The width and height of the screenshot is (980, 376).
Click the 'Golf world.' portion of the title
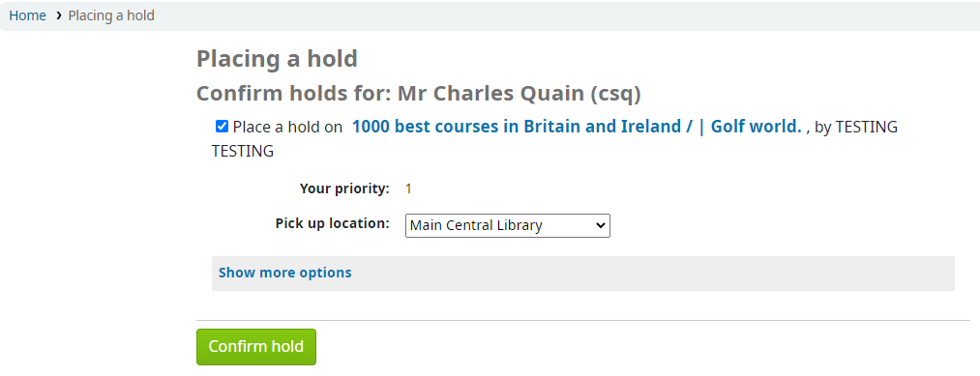point(756,127)
